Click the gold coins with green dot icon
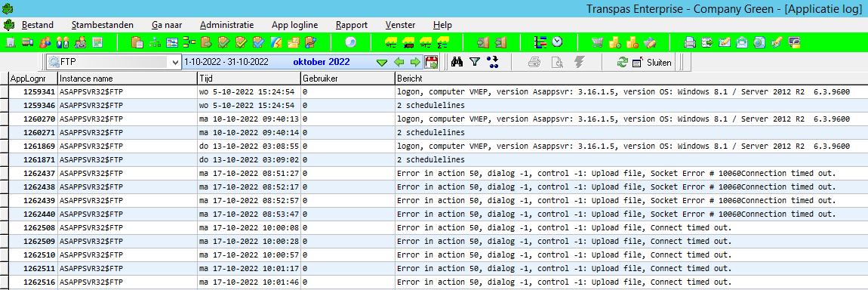This screenshot has width=868, height=290. 615,42
